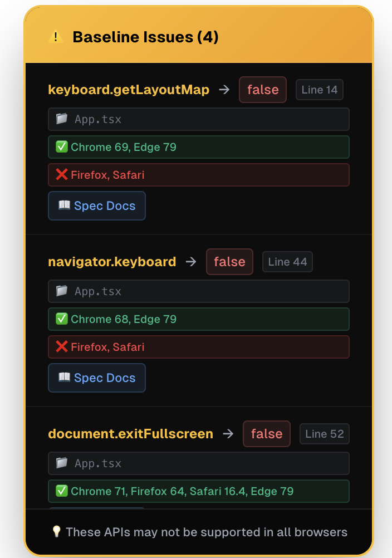
Task: Click the Baseline Issues (4) header
Action: click(x=145, y=37)
